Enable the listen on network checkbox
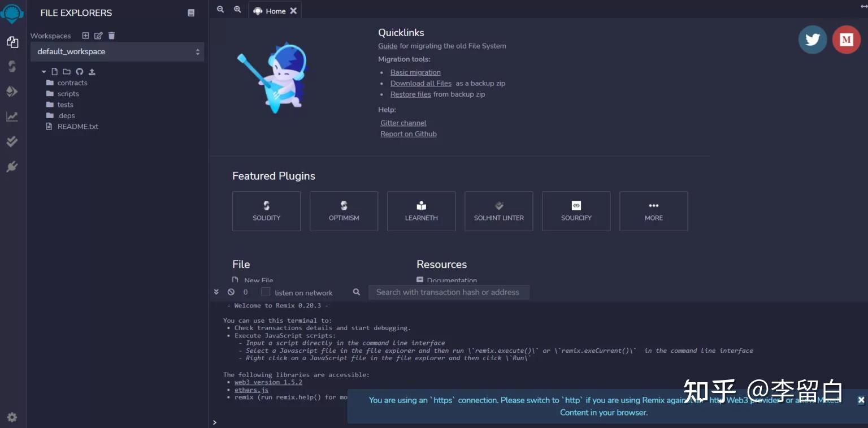868x428 pixels. (266, 292)
